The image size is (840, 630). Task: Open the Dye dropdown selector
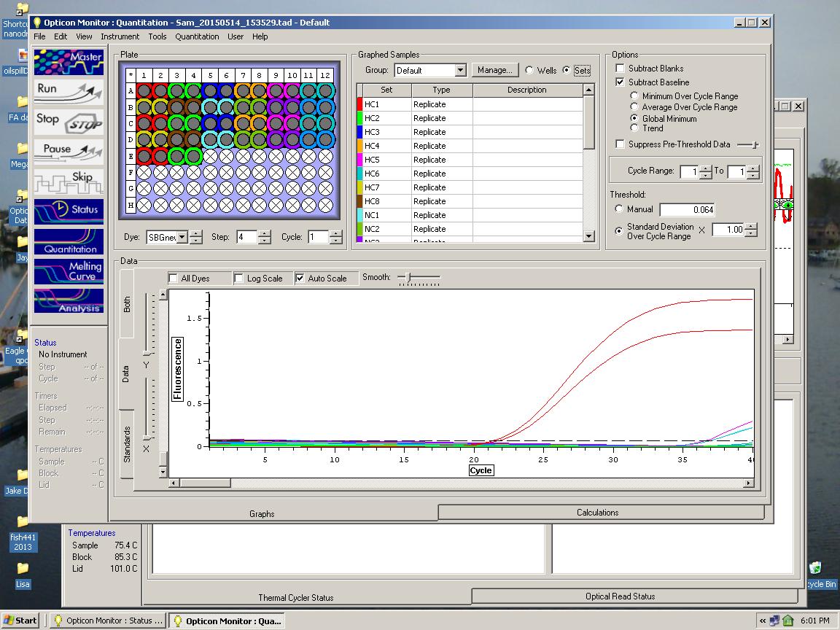[182, 237]
